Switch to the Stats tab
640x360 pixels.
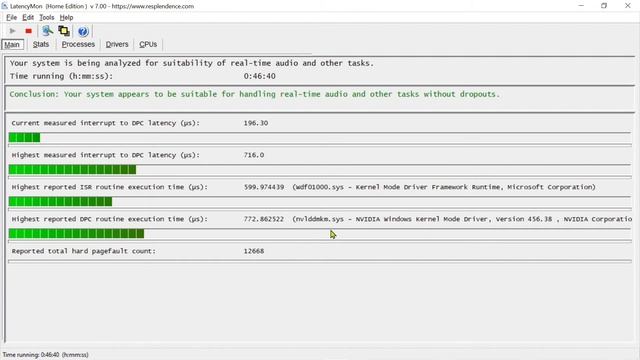tap(41, 44)
